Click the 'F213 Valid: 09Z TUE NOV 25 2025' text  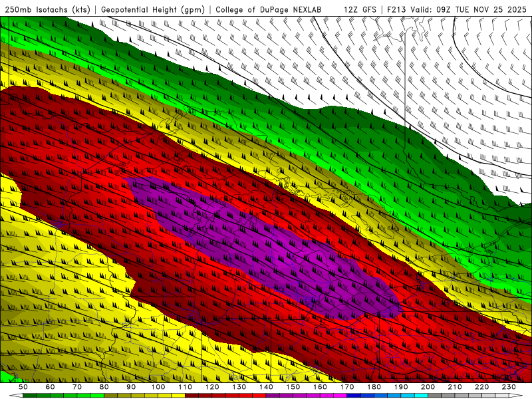point(457,9)
